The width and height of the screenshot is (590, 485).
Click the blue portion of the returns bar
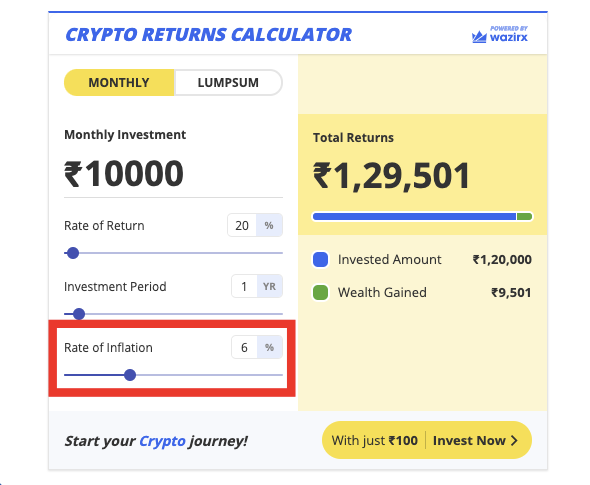(414, 216)
